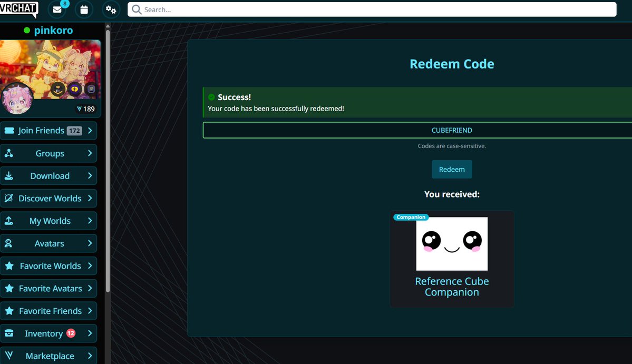Click the pinkoro username link
The width and height of the screenshot is (632, 364).
tap(53, 30)
